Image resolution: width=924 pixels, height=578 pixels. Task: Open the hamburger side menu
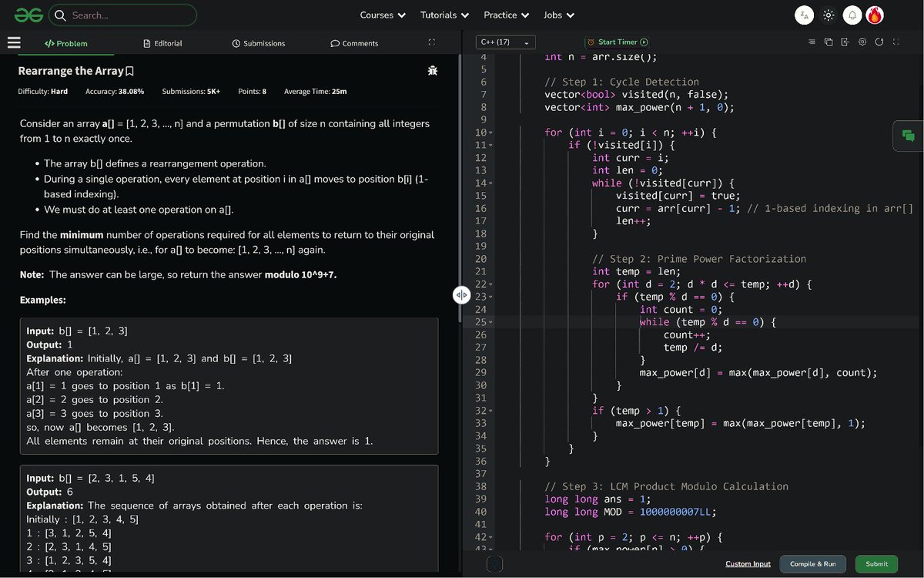[x=14, y=42]
